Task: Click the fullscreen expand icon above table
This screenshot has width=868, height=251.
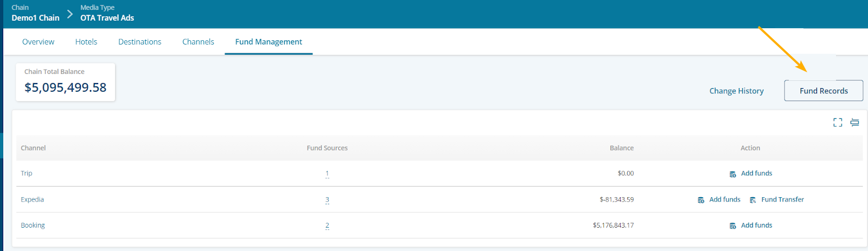Action: (x=838, y=122)
